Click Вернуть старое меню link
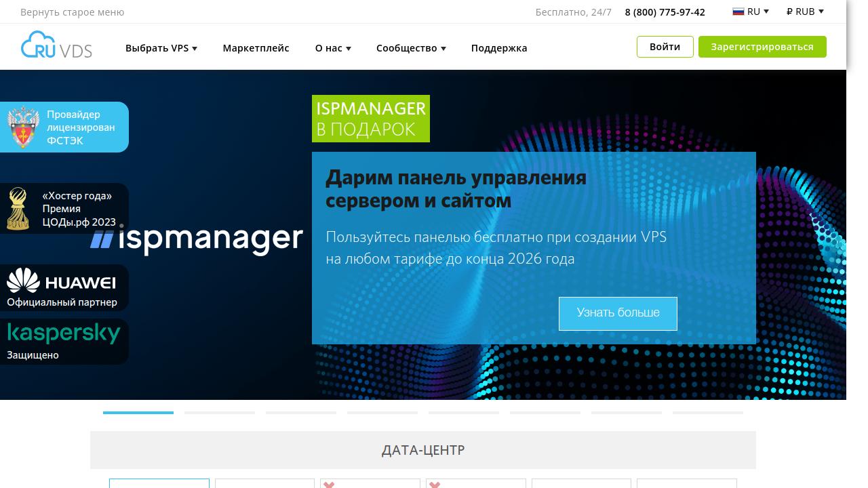Image resolution: width=868 pixels, height=488 pixels. (72, 12)
